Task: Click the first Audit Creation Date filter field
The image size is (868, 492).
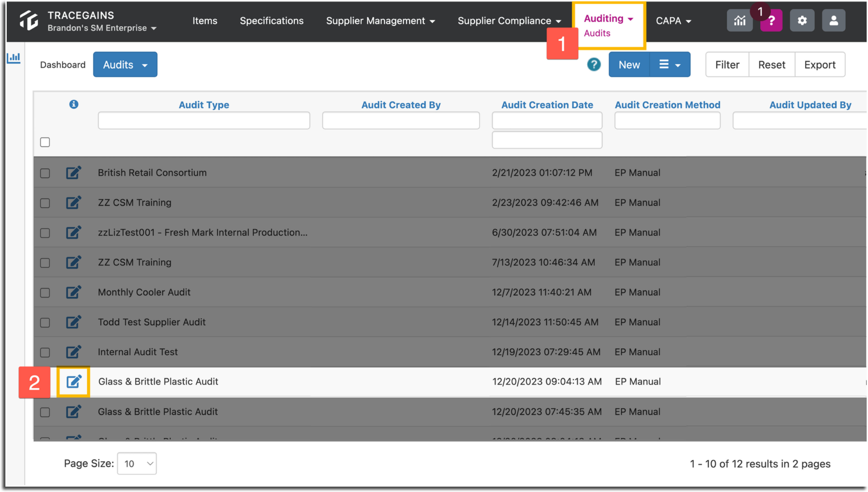Action: (x=547, y=121)
